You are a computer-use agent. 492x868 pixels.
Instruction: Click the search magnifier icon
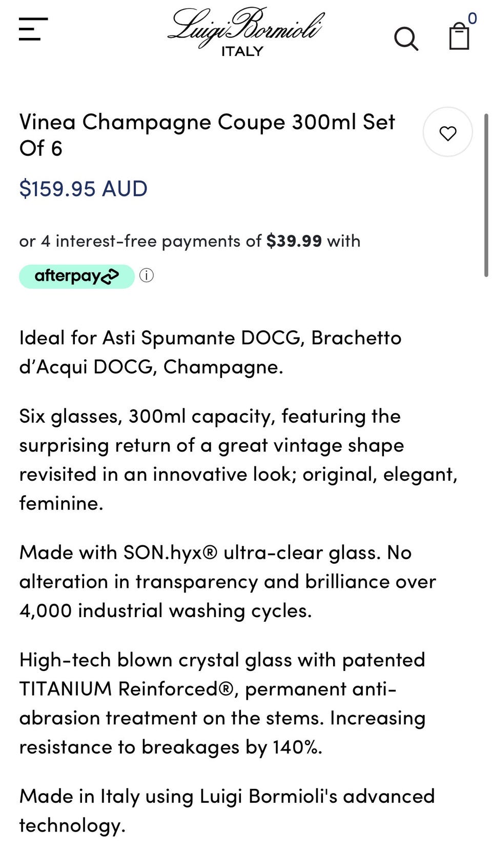pos(406,39)
